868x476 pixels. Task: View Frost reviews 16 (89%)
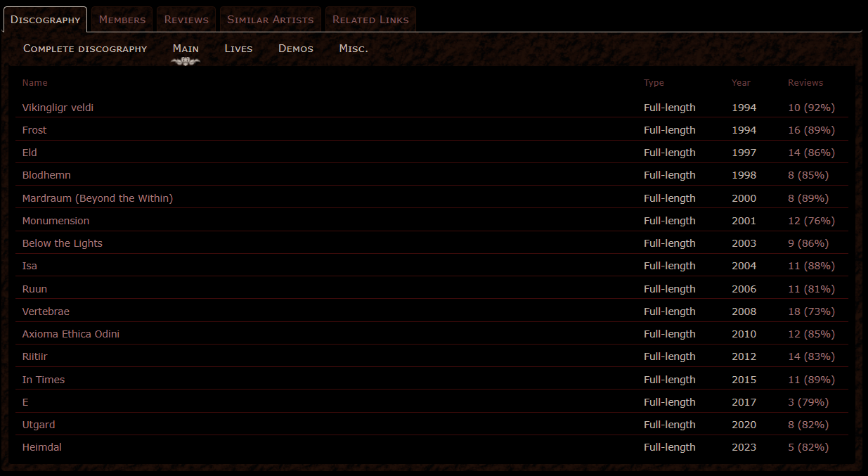pyautogui.click(x=811, y=130)
